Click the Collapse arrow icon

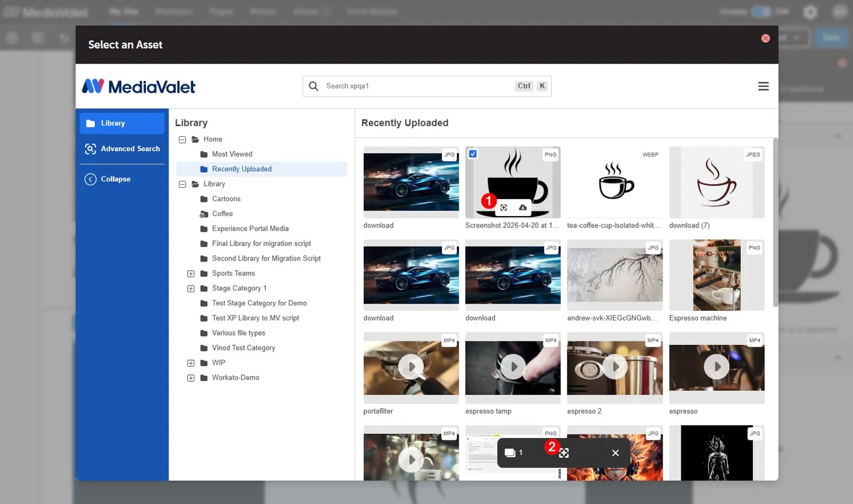coord(91,179)
